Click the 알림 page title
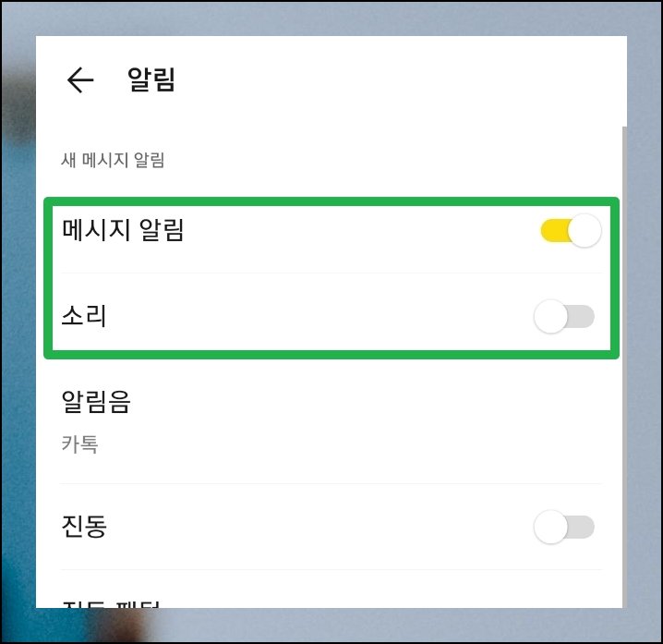The height and width of the screenshot is (644, 663). point(151,79)
